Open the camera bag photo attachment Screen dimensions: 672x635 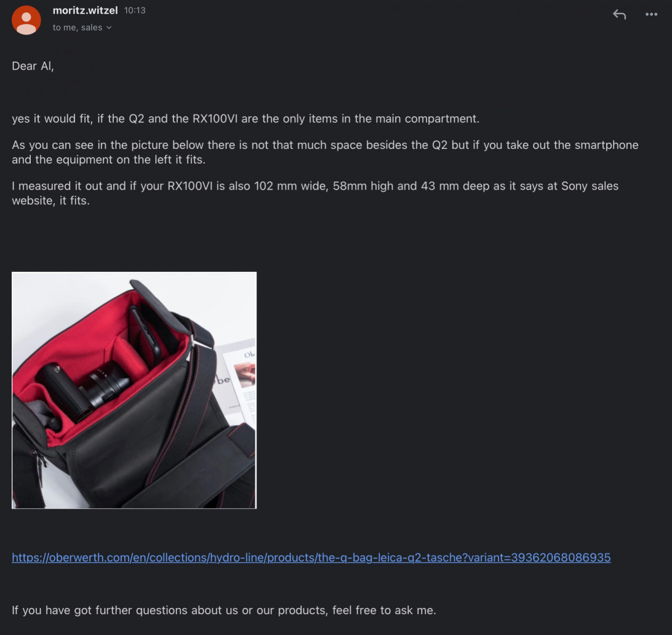(134, 390)
